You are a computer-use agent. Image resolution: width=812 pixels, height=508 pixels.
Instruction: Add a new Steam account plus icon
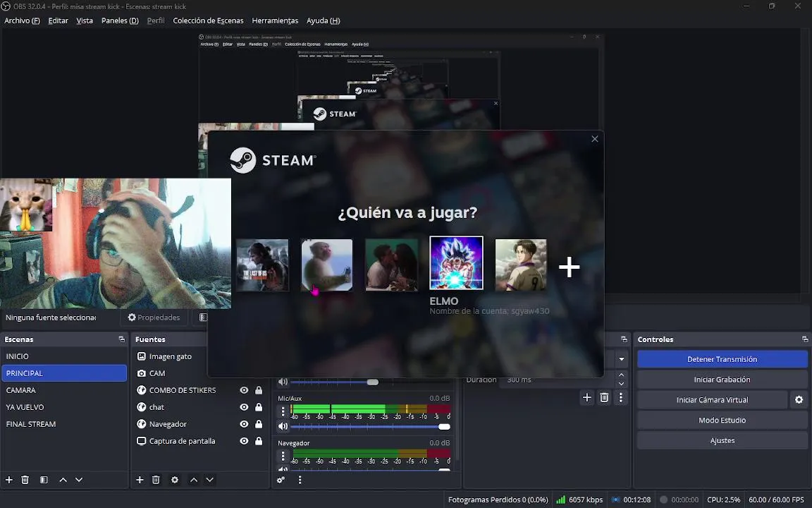click(569, 267)
